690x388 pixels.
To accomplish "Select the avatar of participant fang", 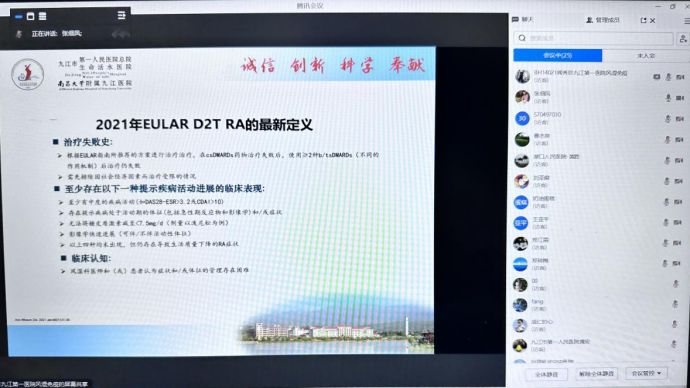I will click(x=520, y=305).
